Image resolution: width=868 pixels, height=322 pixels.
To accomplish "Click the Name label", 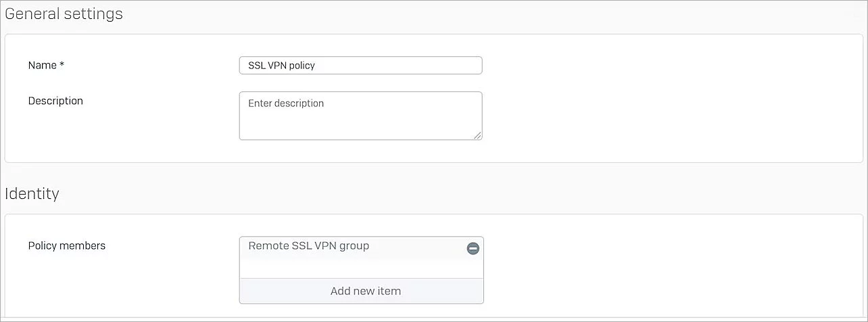I will 46,66.
